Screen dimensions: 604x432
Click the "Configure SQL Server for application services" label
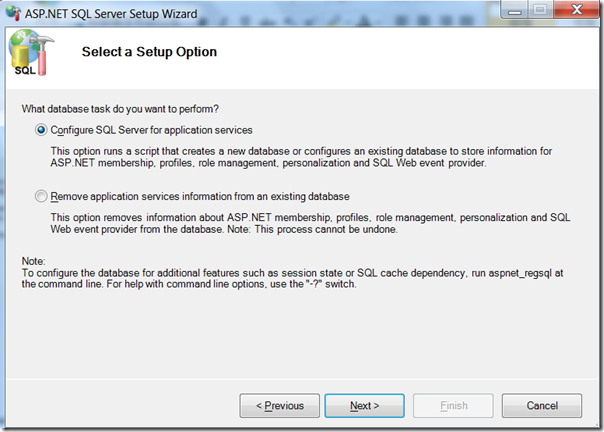151,130
